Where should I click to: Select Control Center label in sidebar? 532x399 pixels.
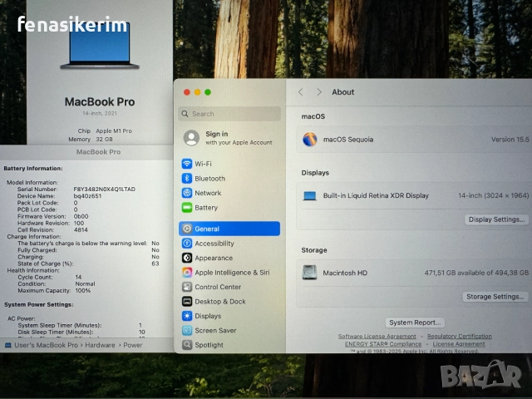pyautogui.click(x=218, y=287)
